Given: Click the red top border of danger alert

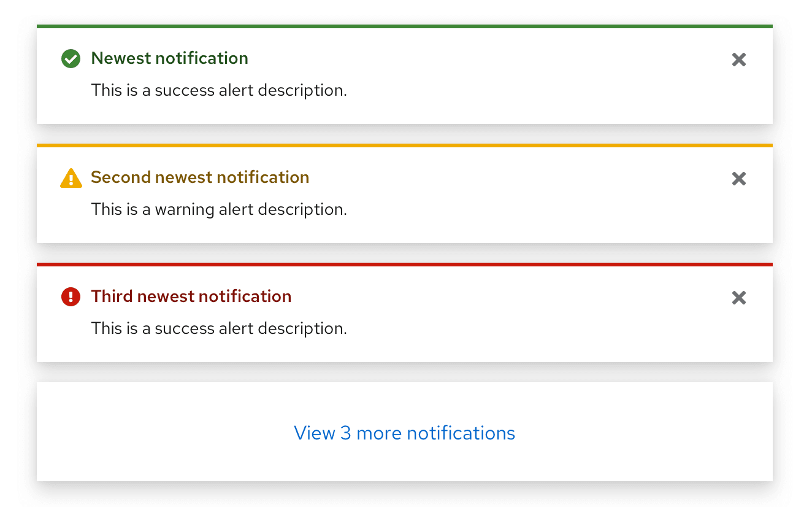Looking at the screenshot, I should click(405, 265).
